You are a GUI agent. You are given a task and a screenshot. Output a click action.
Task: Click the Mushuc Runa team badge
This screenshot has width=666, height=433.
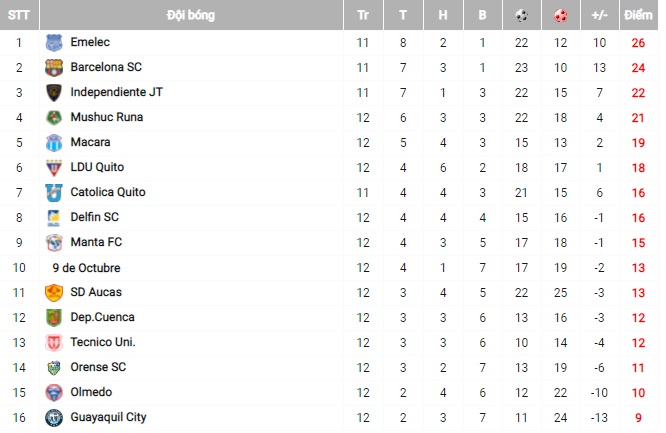click(x=54, y=118)
